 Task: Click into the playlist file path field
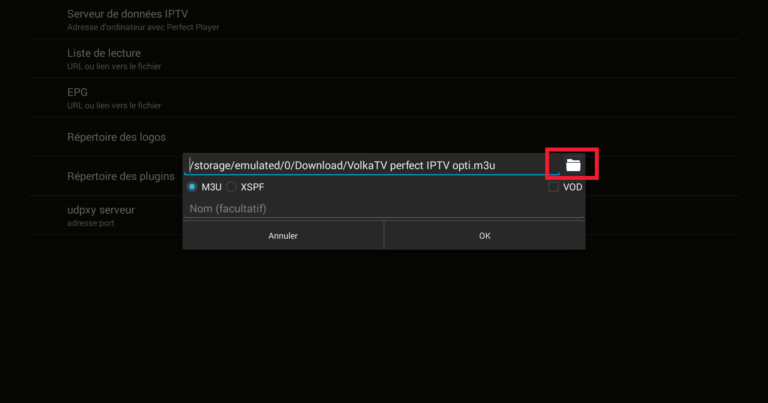(x=371, y=165)
